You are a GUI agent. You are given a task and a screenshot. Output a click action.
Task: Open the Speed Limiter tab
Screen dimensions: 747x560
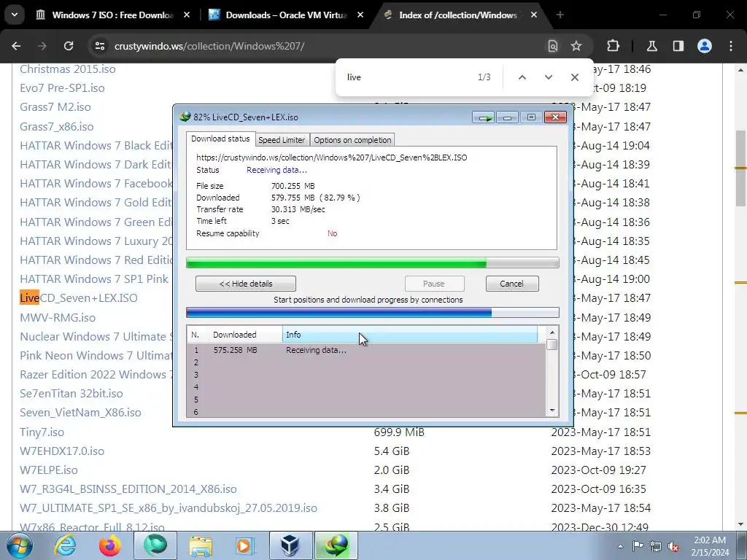click(282, 140)
